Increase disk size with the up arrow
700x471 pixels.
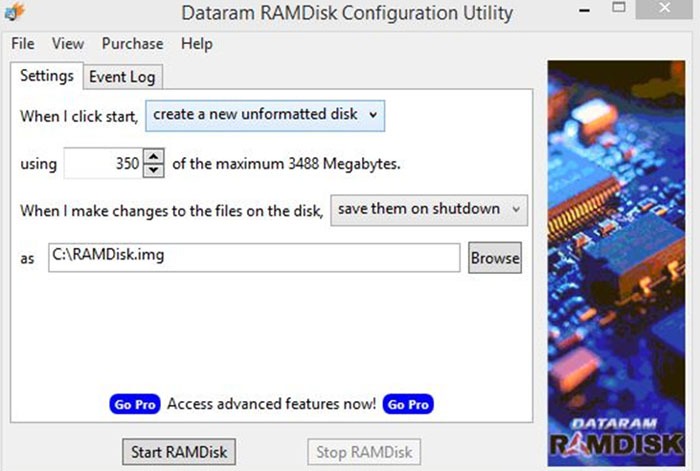coord(154,156)
